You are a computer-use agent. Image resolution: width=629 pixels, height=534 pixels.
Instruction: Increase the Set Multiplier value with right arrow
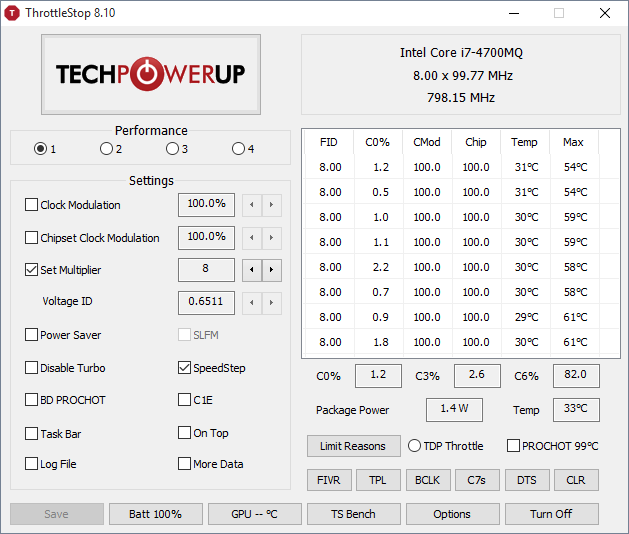click(x=272, y=270)
